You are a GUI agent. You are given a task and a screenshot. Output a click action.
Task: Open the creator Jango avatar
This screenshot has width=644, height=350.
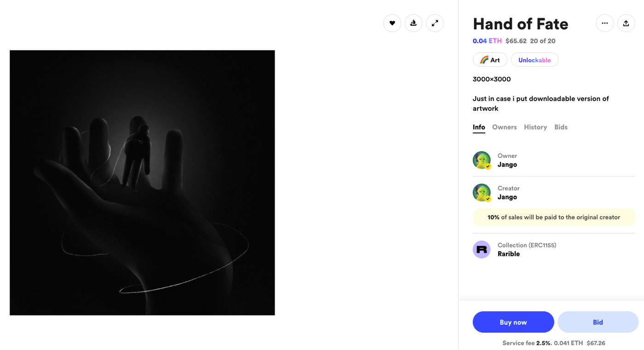click(x=482, y=193)
